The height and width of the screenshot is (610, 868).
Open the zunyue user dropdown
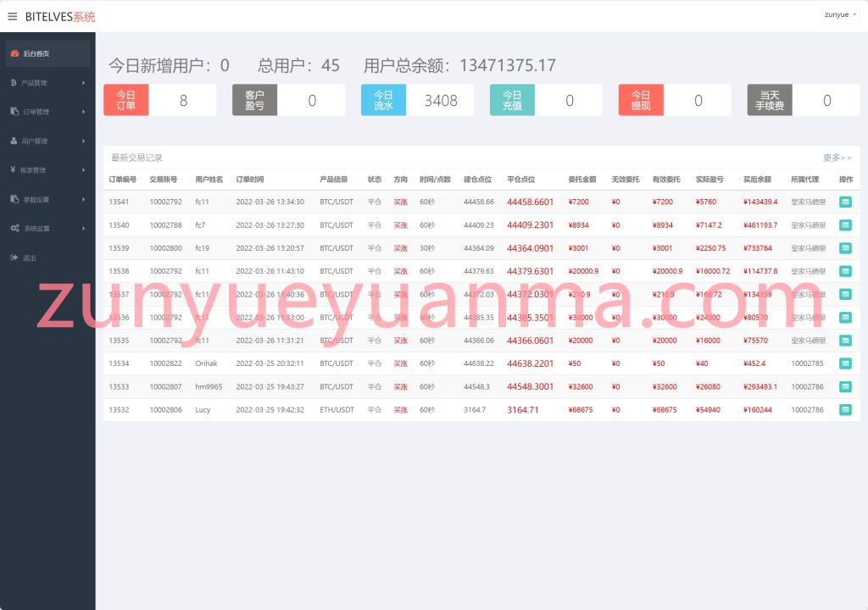pyautogui.click(x=840, y=15)
